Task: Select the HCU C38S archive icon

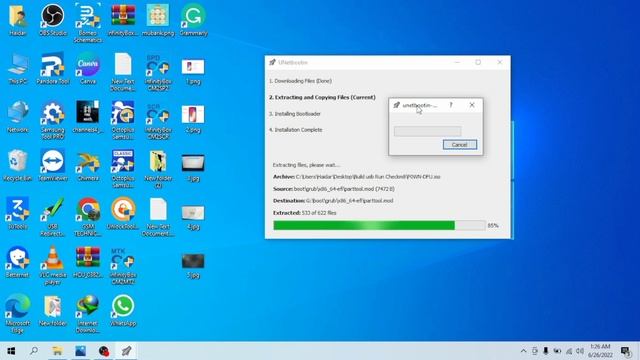Action: pyautogui.click(x=88, y=262)
